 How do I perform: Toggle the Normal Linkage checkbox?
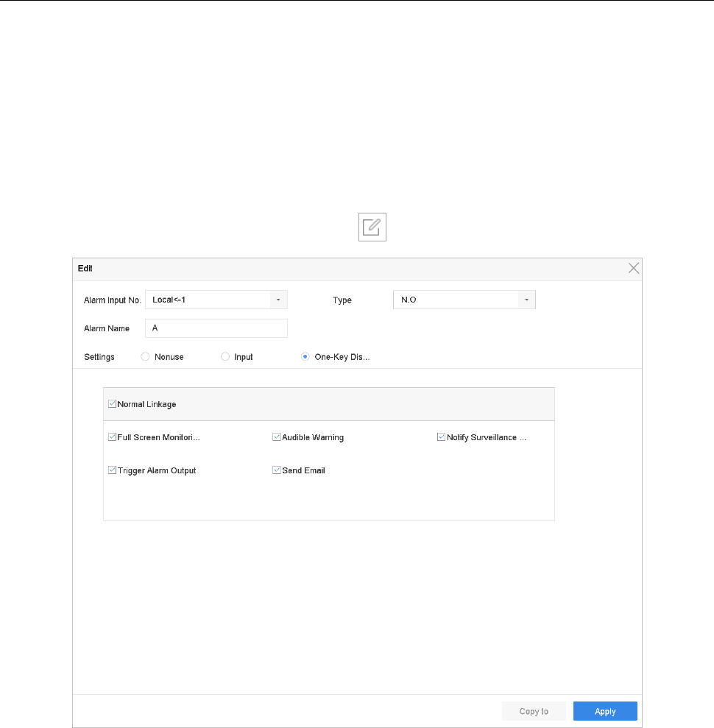113,404
